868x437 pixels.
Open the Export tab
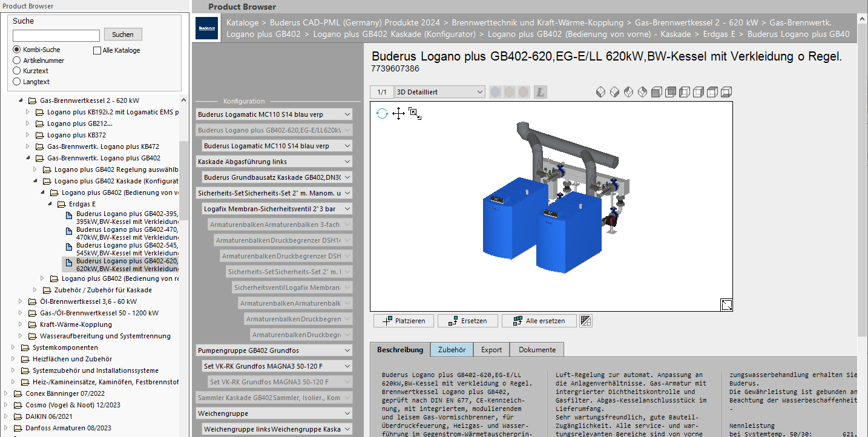click(x=492, y=350)
